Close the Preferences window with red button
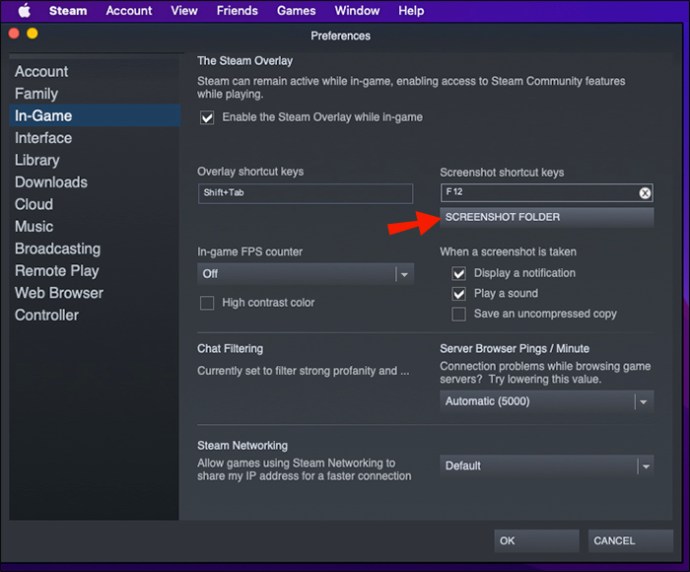The width and height of the screenshot is (690, 572). pyautogui.click(x=14, y=34)
